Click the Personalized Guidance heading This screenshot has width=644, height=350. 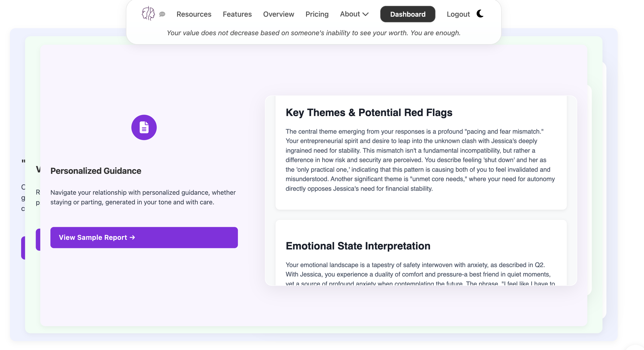point(96,171)
